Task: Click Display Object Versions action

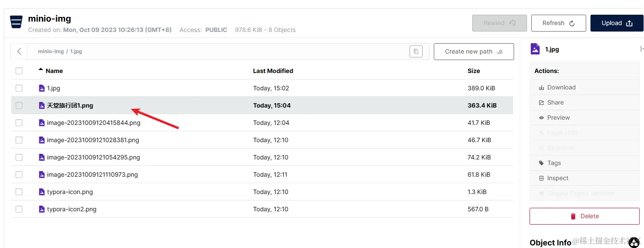Action: [x=584, y=193]
